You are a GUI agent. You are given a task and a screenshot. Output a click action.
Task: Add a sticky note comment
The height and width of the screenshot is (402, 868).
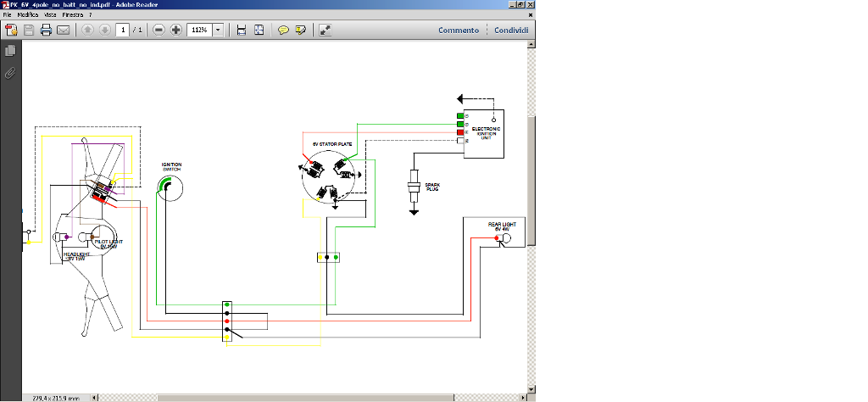coord(284,30)
